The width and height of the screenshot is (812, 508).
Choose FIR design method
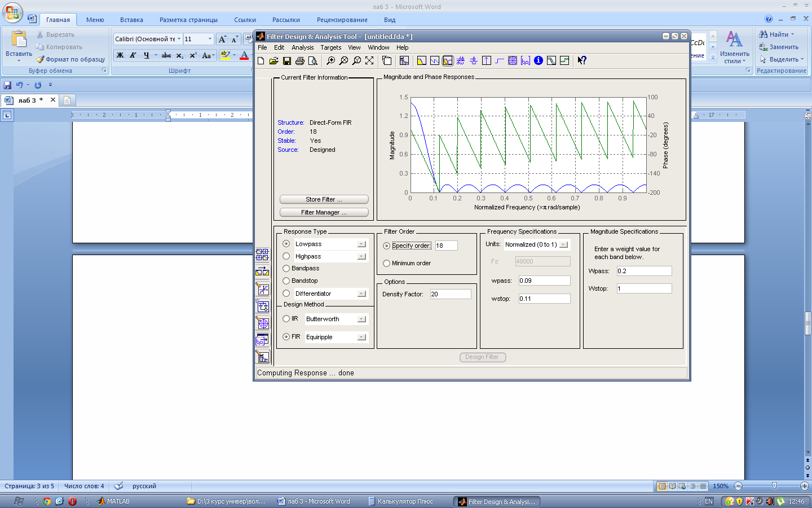[x=286, y=337]
